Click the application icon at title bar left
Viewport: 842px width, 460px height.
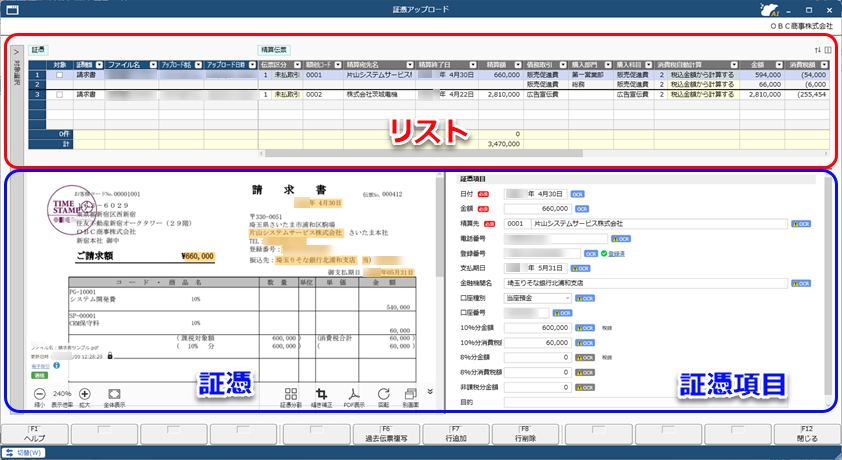12,10
